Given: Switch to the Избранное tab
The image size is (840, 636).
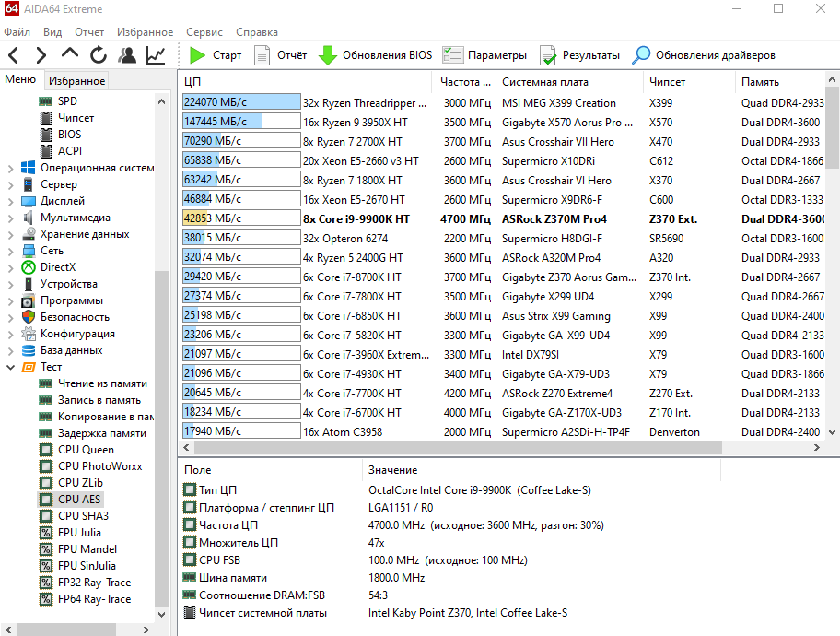Looking at the screenshot, I should (77, 81).
